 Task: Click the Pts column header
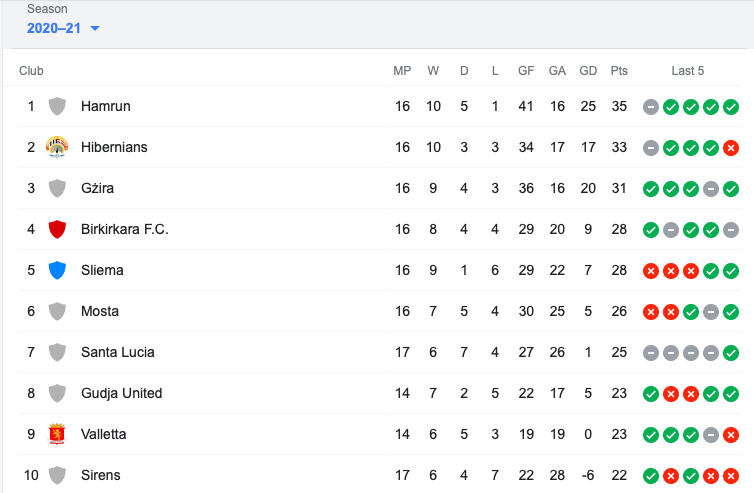coord(619,71)
